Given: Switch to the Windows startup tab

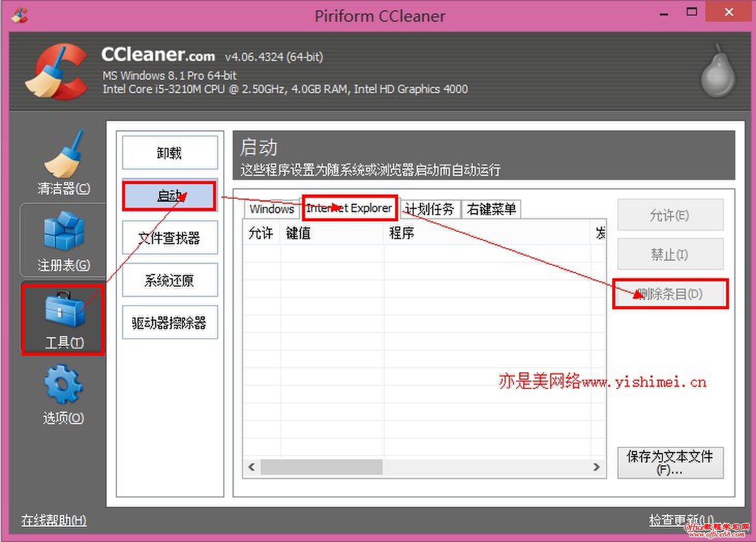Looking at the screenshot, I should click(x=271, y=209).
